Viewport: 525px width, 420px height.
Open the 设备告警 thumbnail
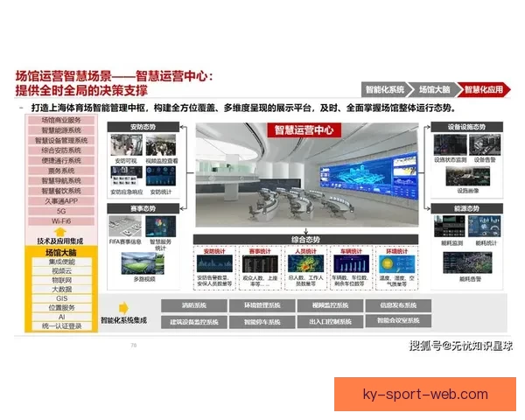click(x=485, y=144)
